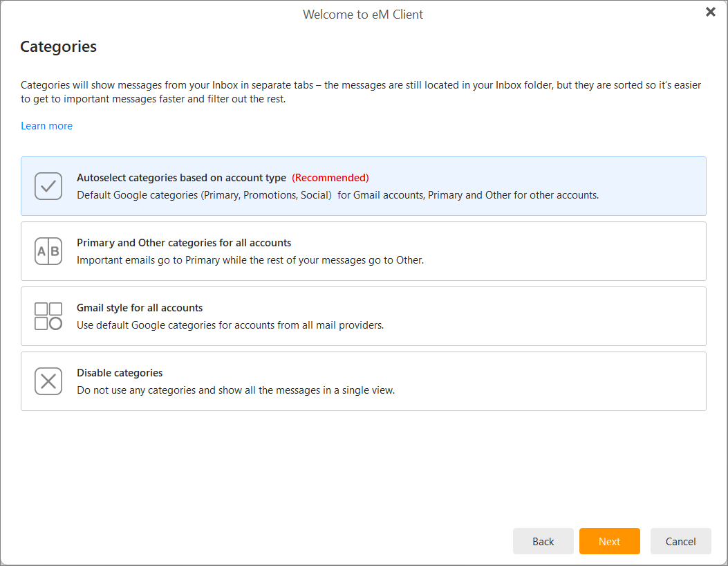728x566 pixels.
Task: Open the Learn more link
Action: 46,126
